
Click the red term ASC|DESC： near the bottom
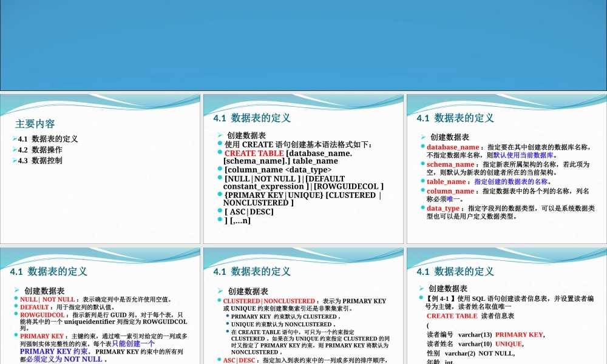(241, 360)
